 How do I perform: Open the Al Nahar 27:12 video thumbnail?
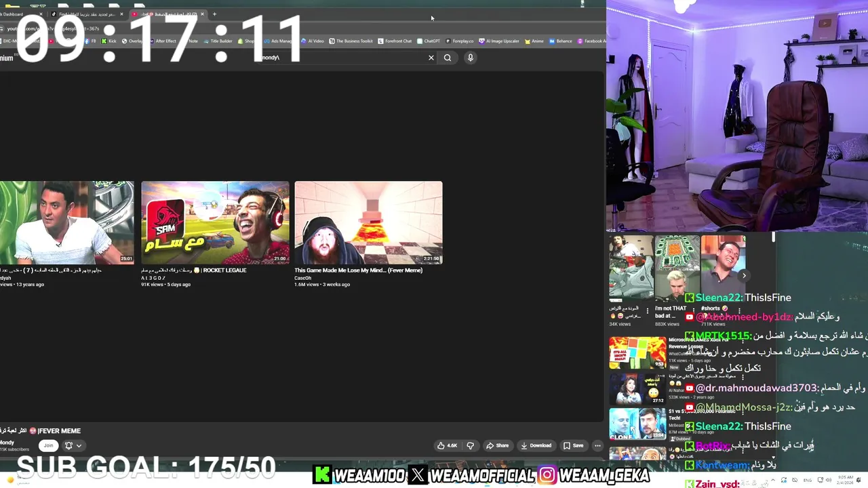[637, 389]
